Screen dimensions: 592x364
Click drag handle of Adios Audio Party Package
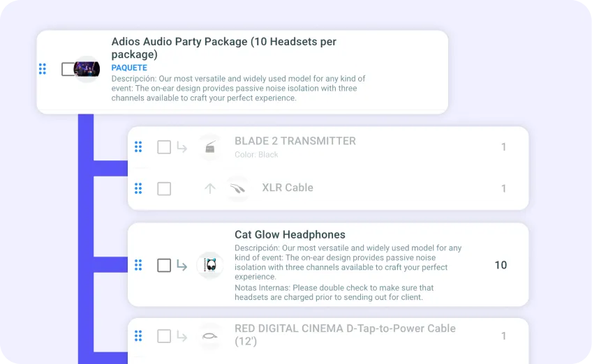click(x=43, y=69)
